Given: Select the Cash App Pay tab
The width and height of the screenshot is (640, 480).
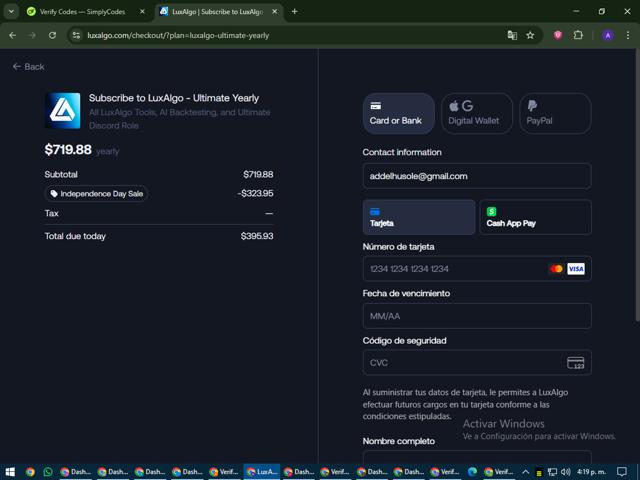Looking at the screenshot, I should [x=535, y=217].
